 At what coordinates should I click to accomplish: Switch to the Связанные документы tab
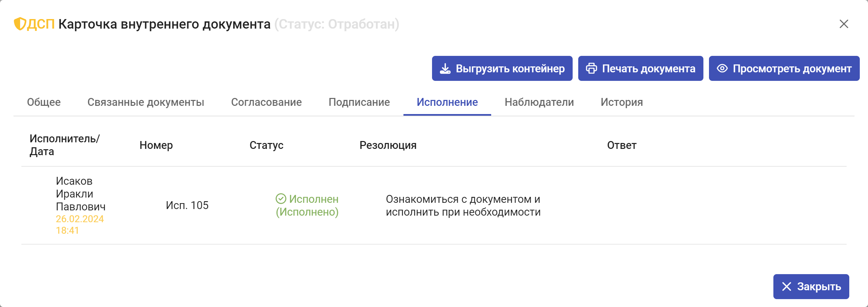pos(146,102)
